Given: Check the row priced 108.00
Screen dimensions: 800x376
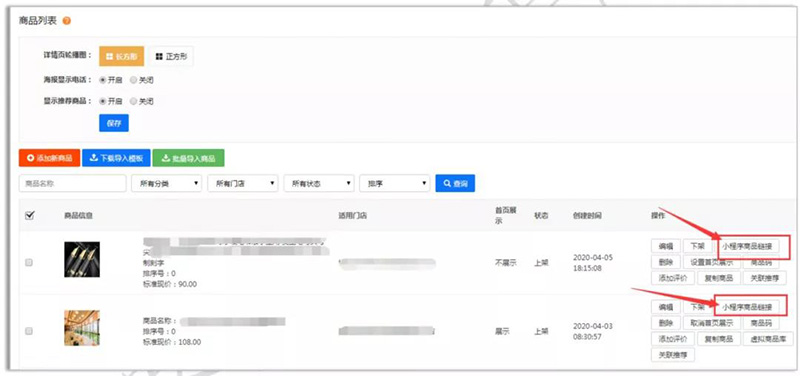Looking at the screenshot, I should 29,331.
